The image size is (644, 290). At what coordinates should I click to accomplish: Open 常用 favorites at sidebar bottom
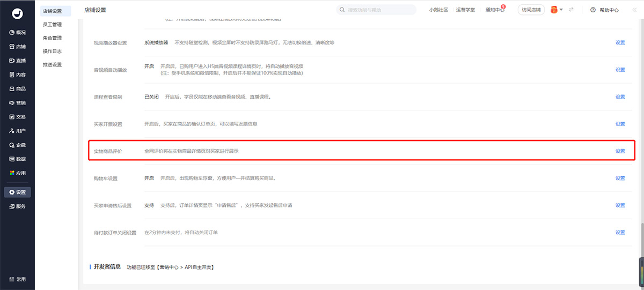pyautogui.click(x=17, y=279)
